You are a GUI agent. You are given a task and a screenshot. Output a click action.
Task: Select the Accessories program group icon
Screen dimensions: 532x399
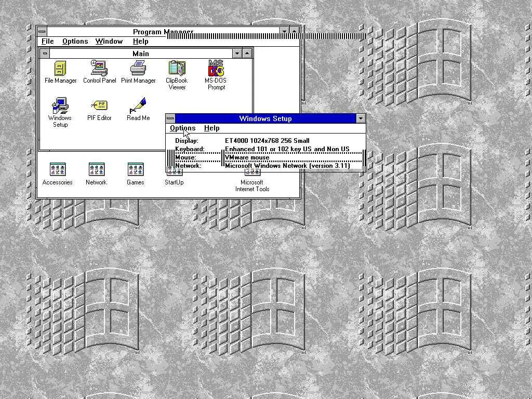(57, 174)
